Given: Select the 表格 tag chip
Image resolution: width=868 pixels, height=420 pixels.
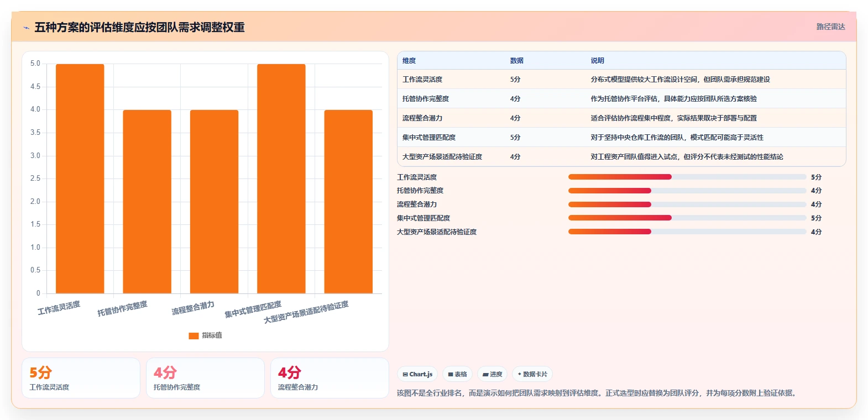Looking at the screenshot, I should tap(457, 374).
